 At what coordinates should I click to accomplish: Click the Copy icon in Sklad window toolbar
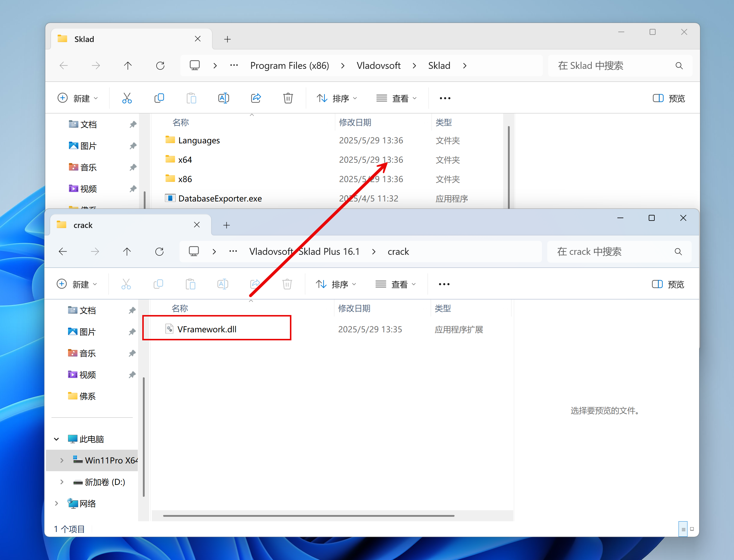(159, 98)
